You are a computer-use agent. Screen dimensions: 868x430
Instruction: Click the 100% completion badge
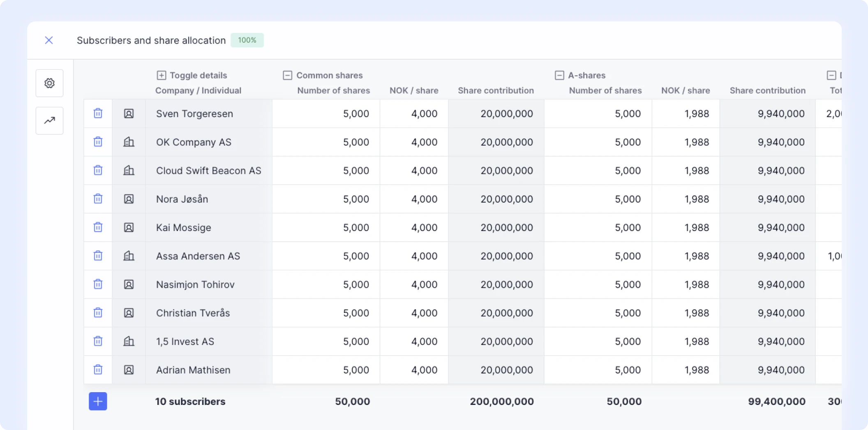(247, 40)
